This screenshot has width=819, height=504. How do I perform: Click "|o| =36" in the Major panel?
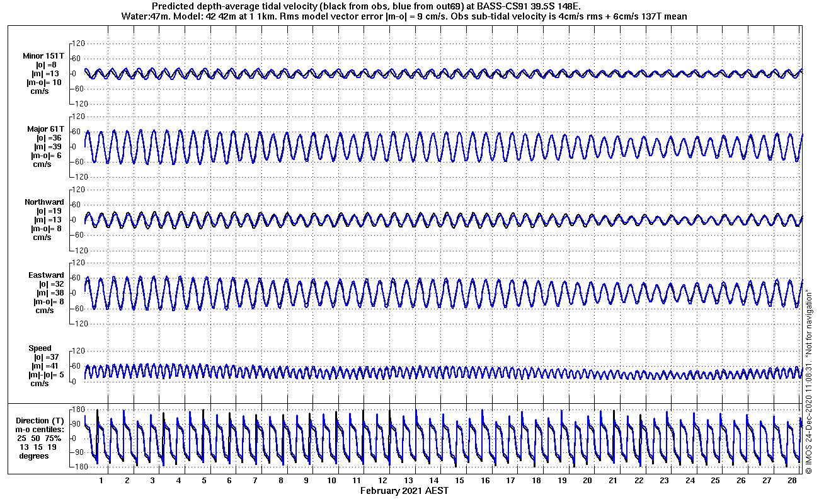point(48,138)
